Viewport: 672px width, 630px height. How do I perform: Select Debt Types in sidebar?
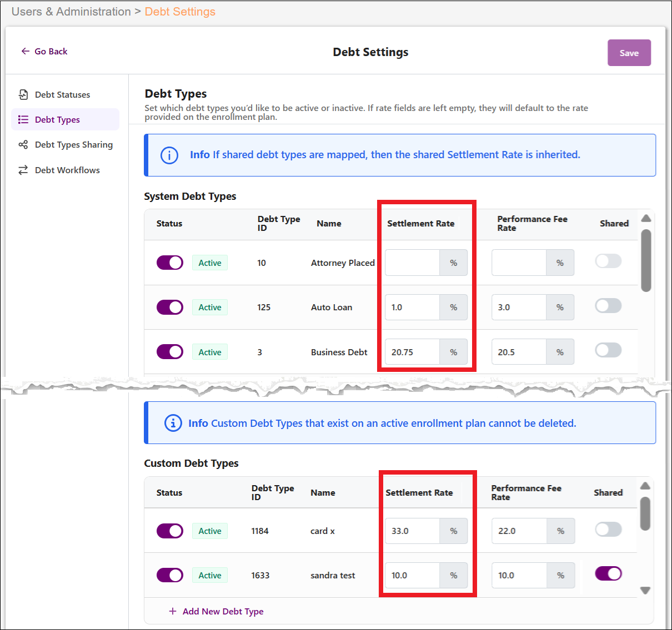pos(65,119)
